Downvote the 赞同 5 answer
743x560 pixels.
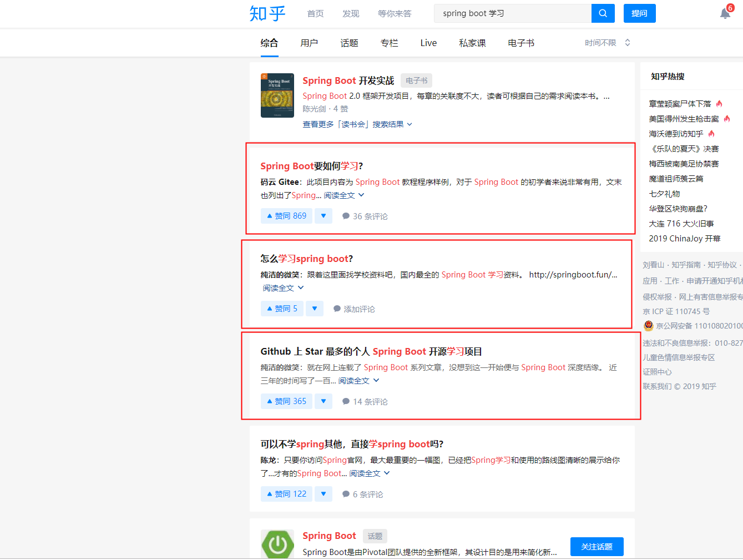[315, 309]
